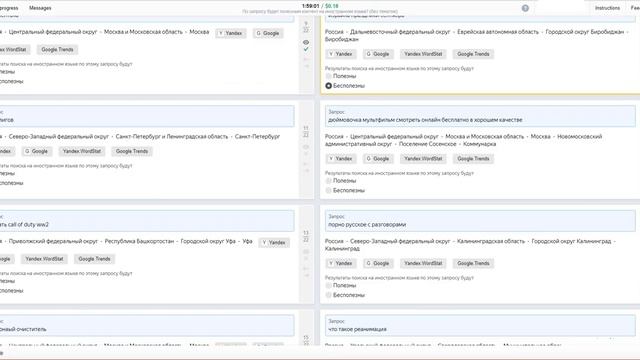Open the Messages tab
Image resolution: width=640 pixels, height=360 pixels.
click(x=40, y=8)
